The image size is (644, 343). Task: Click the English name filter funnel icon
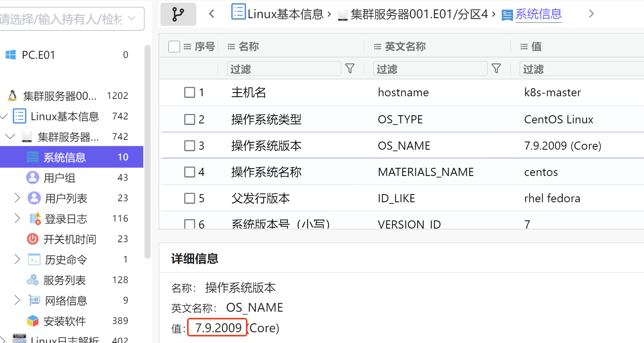coord(496,69)
